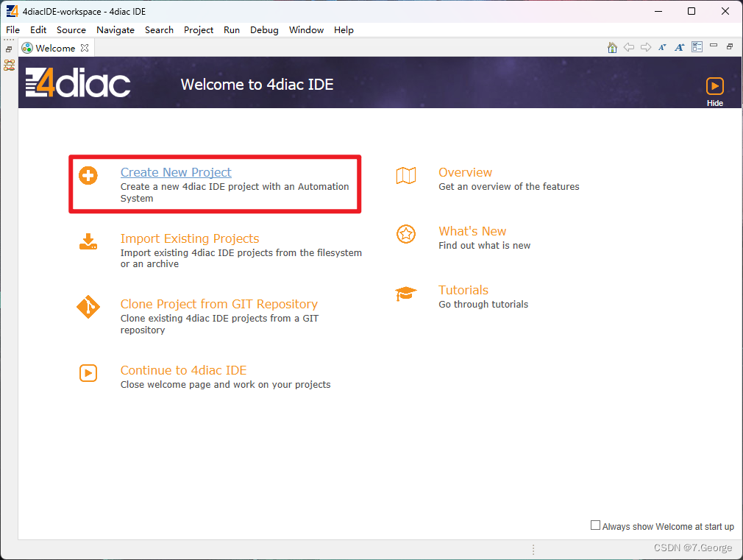This screenshot has height=560, width=743.
Task: Close the Welcome tab with its X
Action: [x=85, y=47]
